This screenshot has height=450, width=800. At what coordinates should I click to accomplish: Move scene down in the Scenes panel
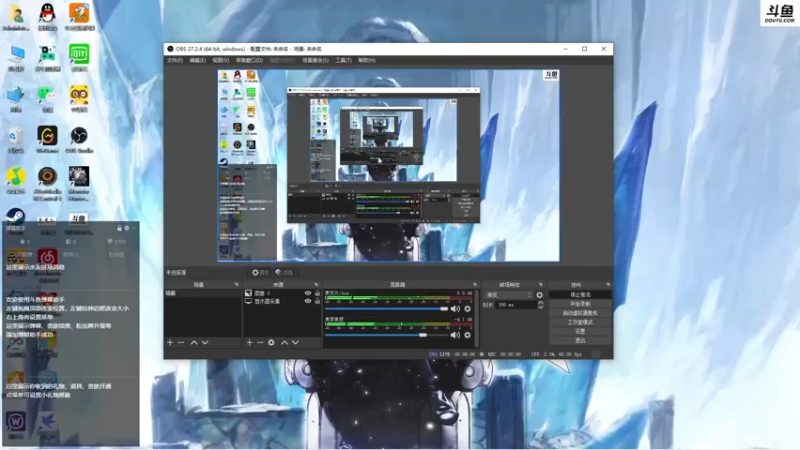click(x=205, y=342)
